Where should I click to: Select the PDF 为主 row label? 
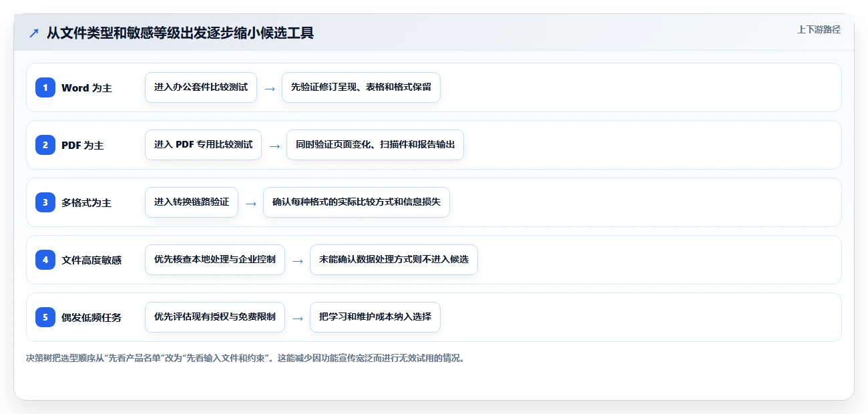pos(83,145)
